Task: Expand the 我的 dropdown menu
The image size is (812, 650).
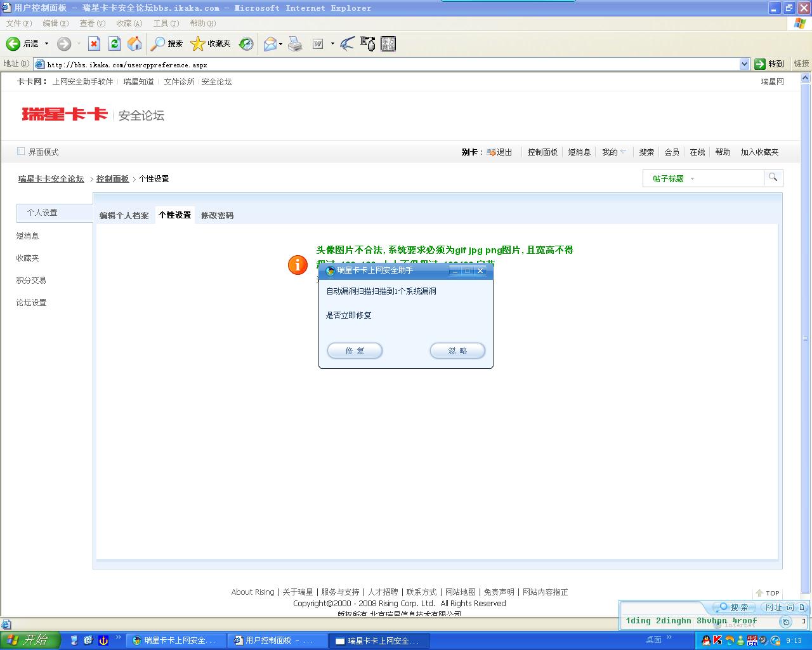Action: 623,152
